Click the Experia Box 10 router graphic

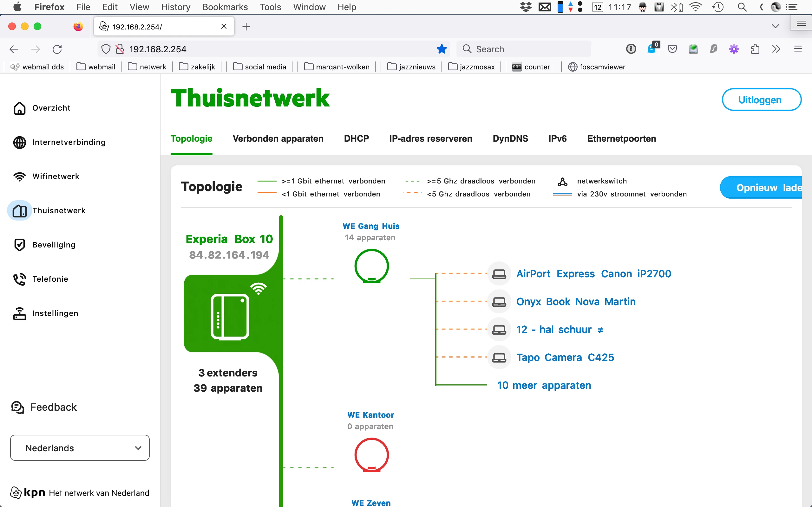(x=230, y=317)
